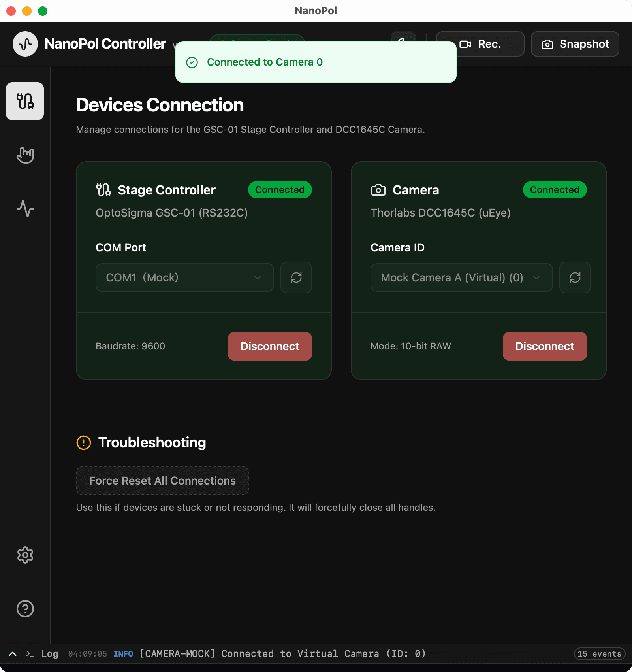
Task: Expand the Log panel chevron
Action: [13, 654]
